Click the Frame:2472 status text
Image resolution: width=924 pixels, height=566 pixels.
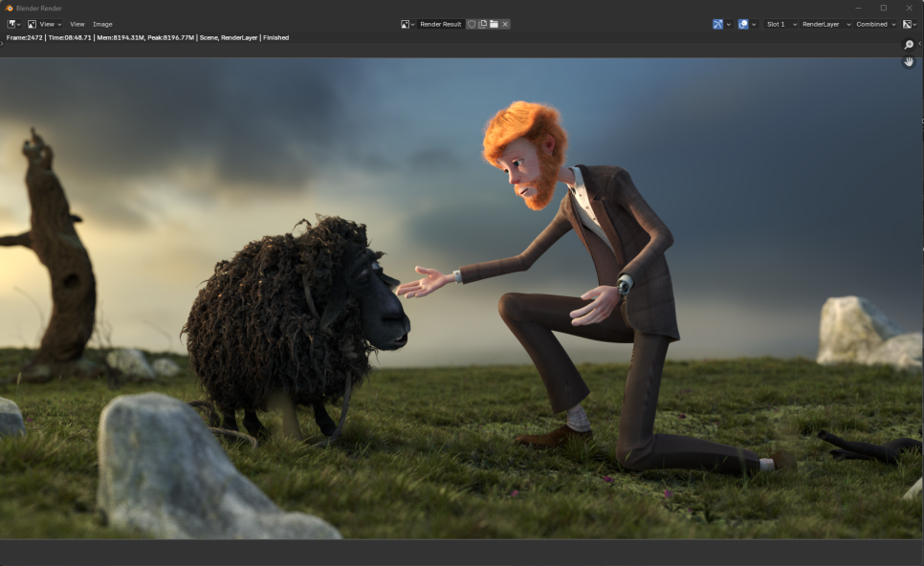pyautogui.click(x=24, y=37)
